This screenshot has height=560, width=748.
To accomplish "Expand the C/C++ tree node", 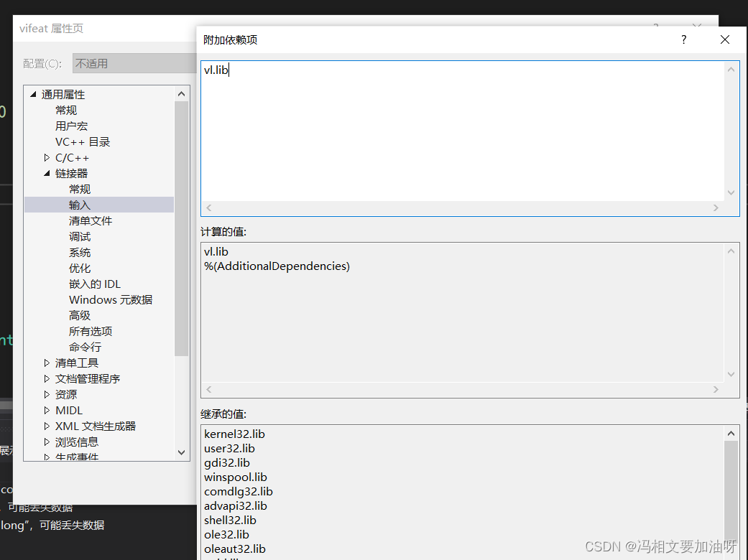I will point(47,157).
